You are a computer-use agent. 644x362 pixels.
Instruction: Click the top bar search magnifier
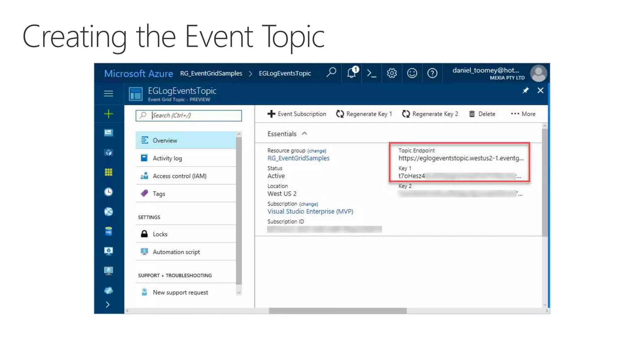coord(331,73)
